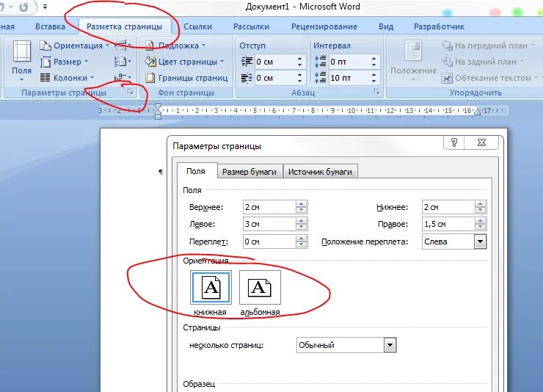Open несколько страниц dropdown Обычный
543x392 pixels.
tap(346, 345)
